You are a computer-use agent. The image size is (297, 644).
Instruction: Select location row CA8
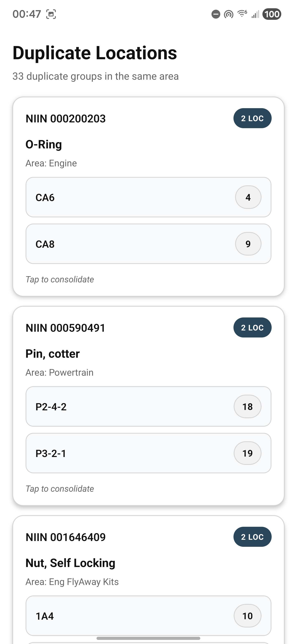pyautogui.click(x=130, y=244)
